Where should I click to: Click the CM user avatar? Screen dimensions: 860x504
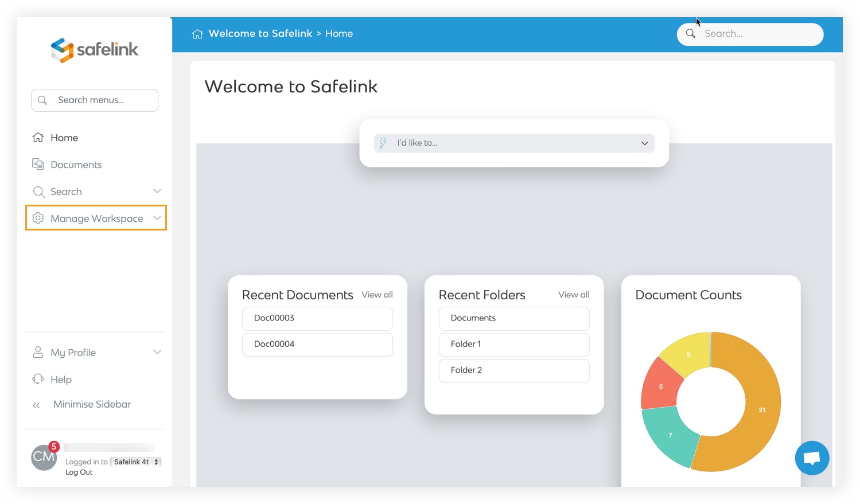pos(44,457)
